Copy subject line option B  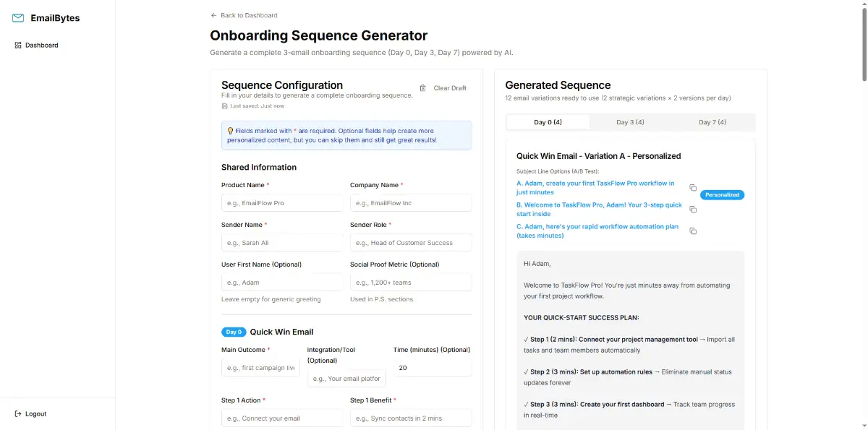(x=693, y=210)
